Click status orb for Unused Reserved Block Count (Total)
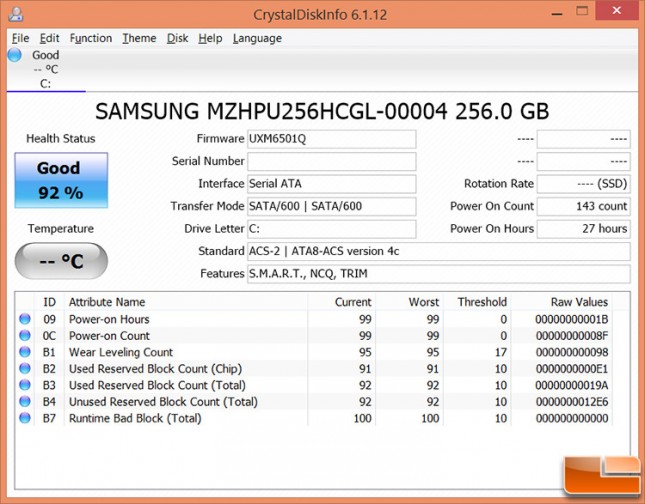The height and width of the screenshot is (504, 645). (25, 401)
